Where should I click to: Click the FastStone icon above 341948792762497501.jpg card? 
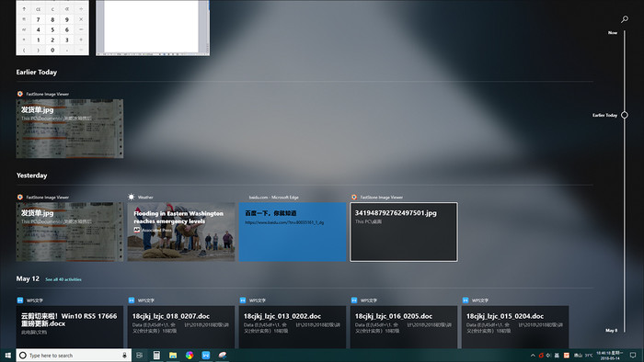click(x=354, y=198)
